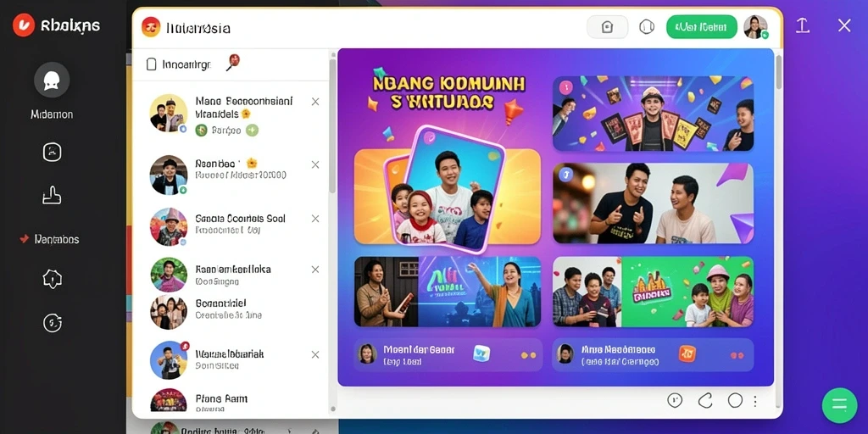Image resolution: width=868 pixels, height=434 pixels.
Task: Click the red Rbalkns logo icon
Action: (x=23, y=25)
